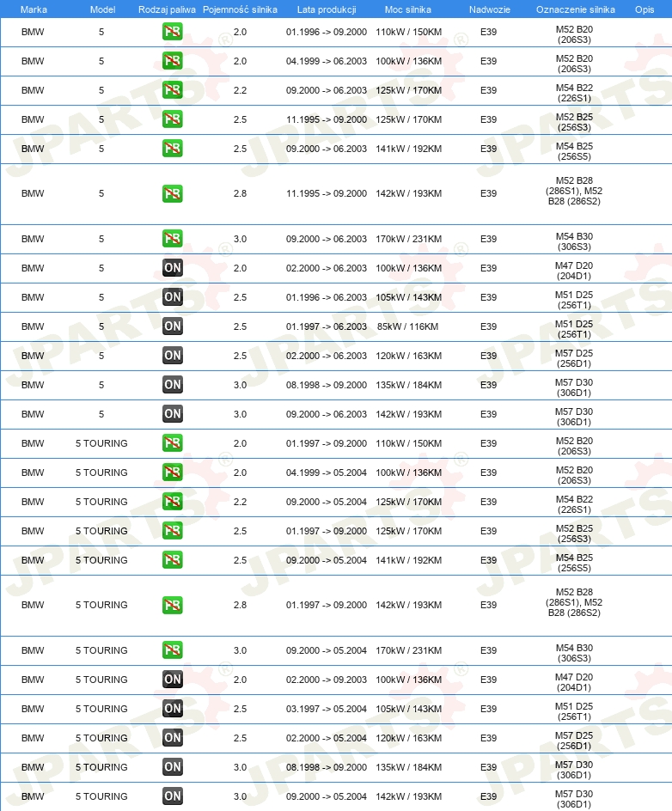The height and width of the screenshot is (811, 672).
Task: Select M52 B28 engine code in 11.1995 -> 09.2000 row
Action: pyautogui.click(x=574, y=191)
